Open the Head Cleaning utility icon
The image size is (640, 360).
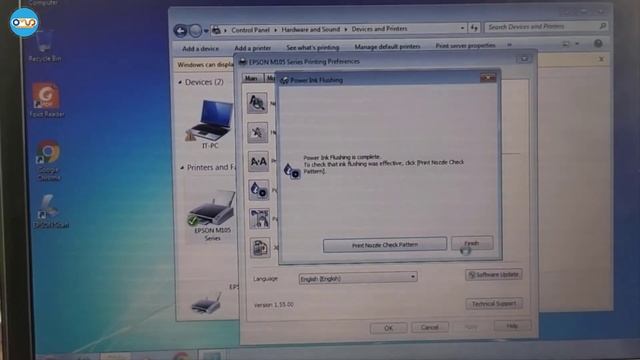[x=258, y=132]
